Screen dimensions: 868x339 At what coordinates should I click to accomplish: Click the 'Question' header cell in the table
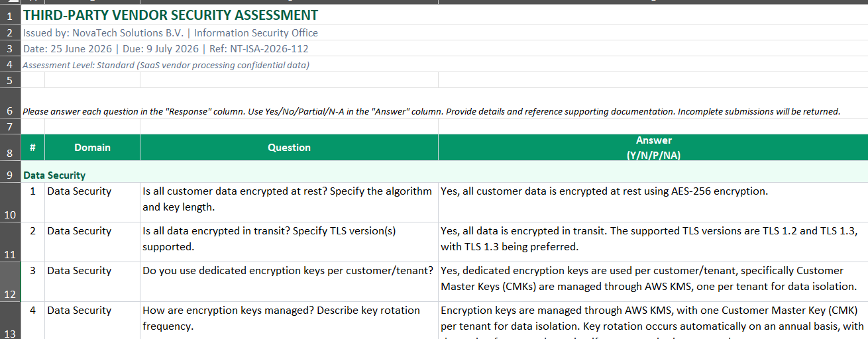tap(289, 147)
